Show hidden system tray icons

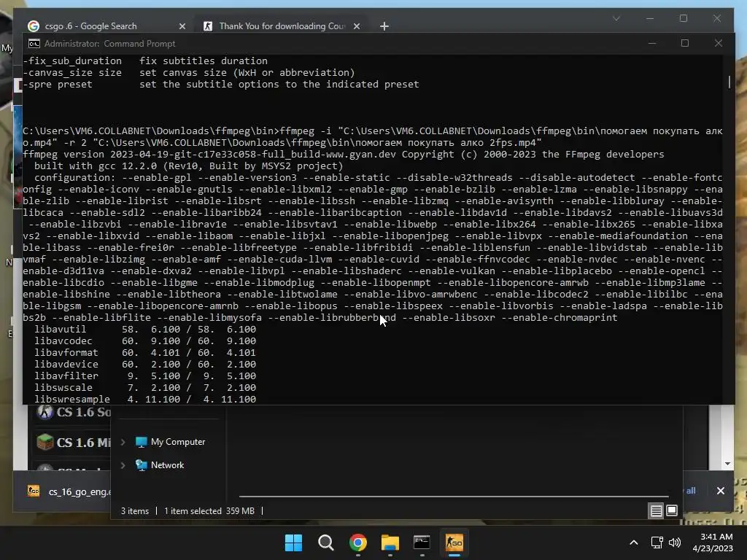634,542
